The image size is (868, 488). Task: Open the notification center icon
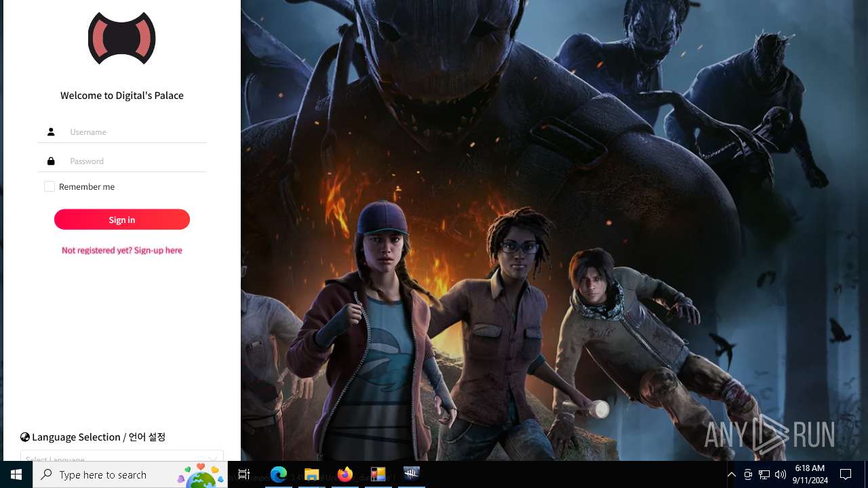pos(846,474)
